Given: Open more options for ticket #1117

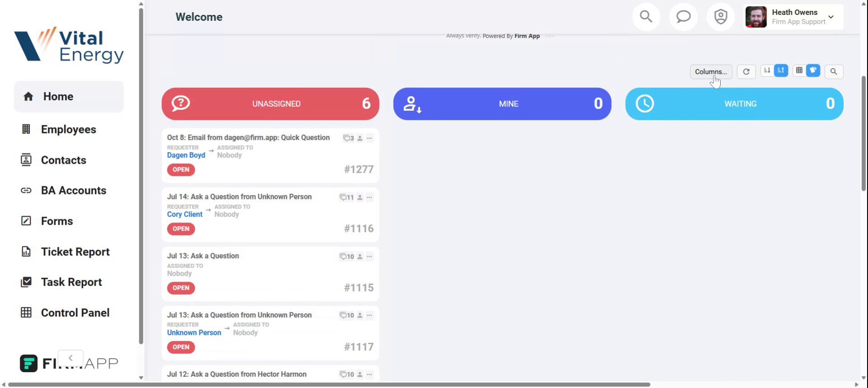Looking at the screenshot, I should [x=369, y=315].
